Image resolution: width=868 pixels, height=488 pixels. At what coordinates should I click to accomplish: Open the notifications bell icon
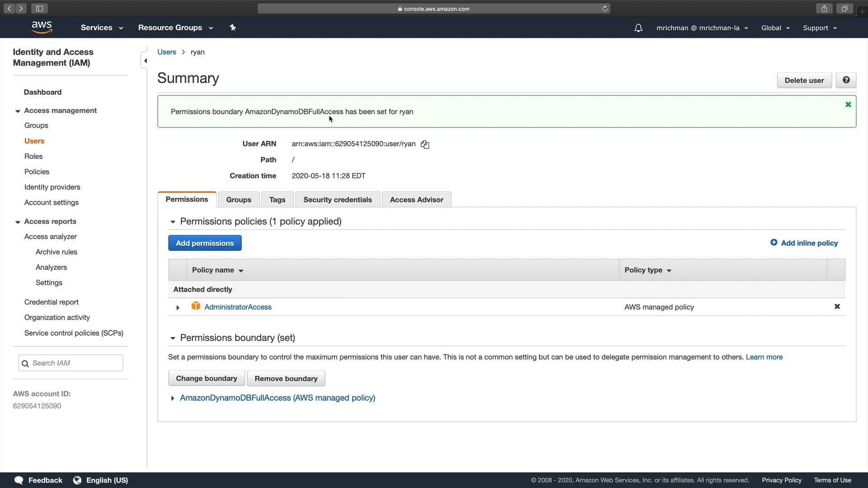pos(638,28)
